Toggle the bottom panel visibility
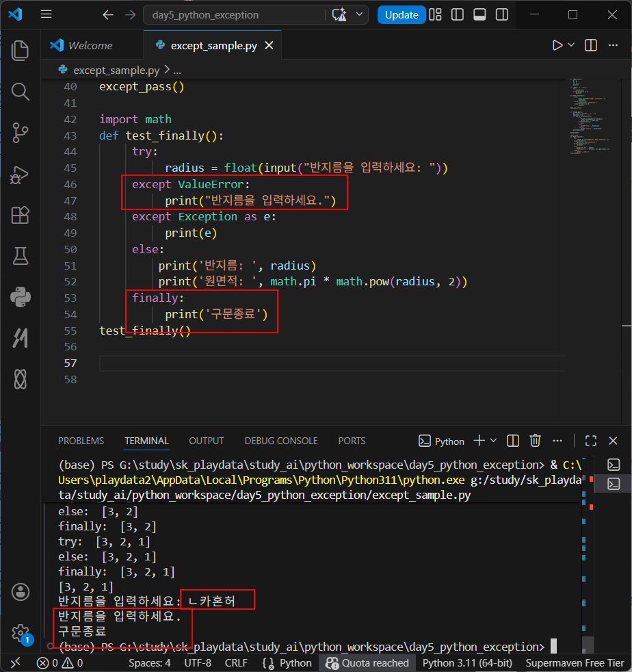 479,14
